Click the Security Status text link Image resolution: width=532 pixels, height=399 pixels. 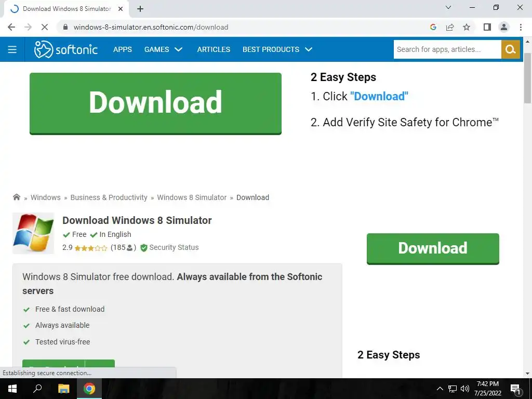click(x=174, y=248)
